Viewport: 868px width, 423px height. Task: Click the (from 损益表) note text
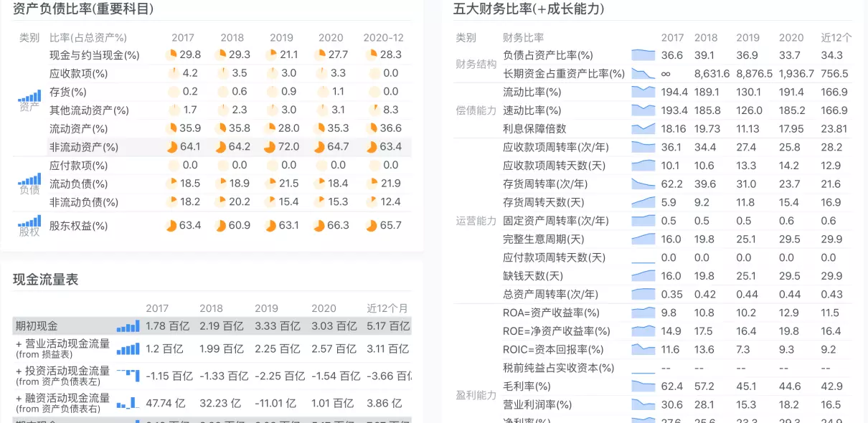tap(44, 354)
